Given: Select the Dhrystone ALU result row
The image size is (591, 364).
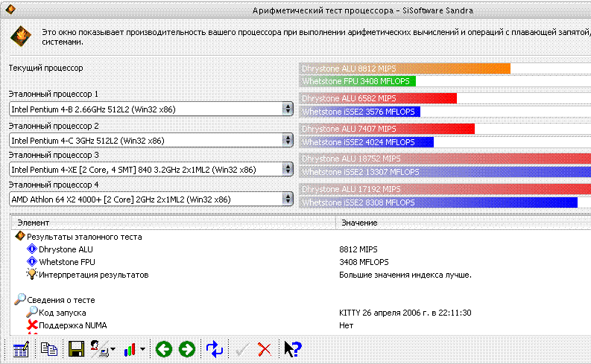Looking at the screenshot, I should tap(66, 249).
